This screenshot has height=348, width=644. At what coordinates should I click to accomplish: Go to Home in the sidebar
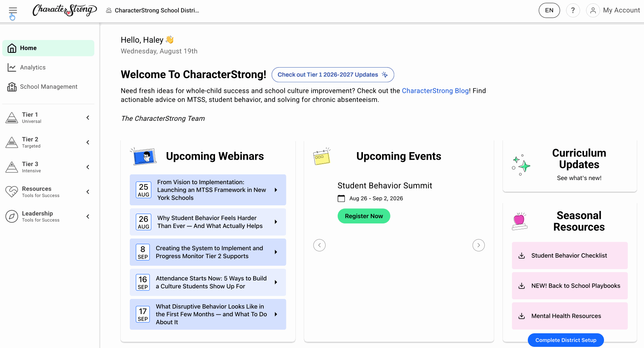tap(48, 48)
